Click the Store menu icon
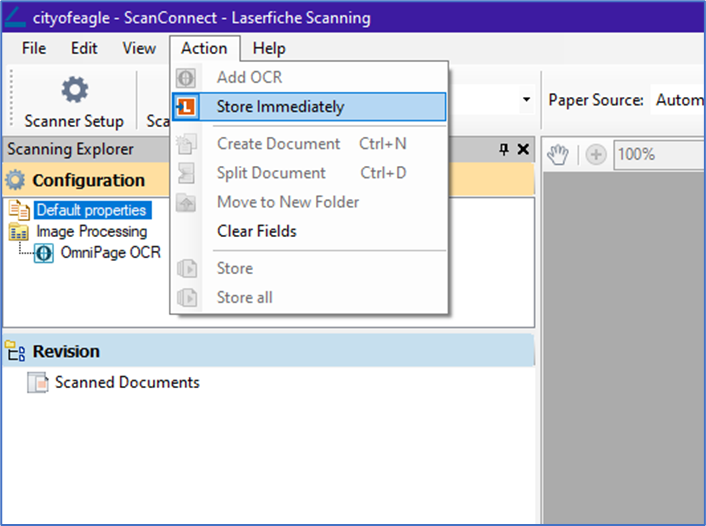Screen dimensions: 706x526 click(x=186, y=269)
